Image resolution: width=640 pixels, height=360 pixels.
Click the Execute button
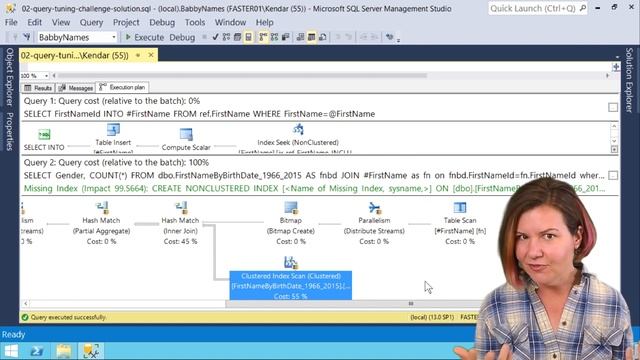tap(144, 37)
